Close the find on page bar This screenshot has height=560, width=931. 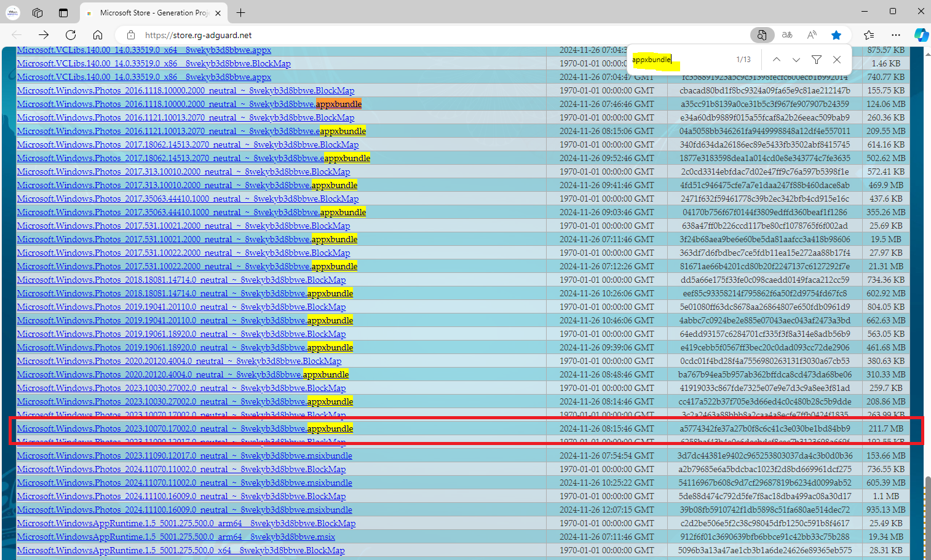837,60
